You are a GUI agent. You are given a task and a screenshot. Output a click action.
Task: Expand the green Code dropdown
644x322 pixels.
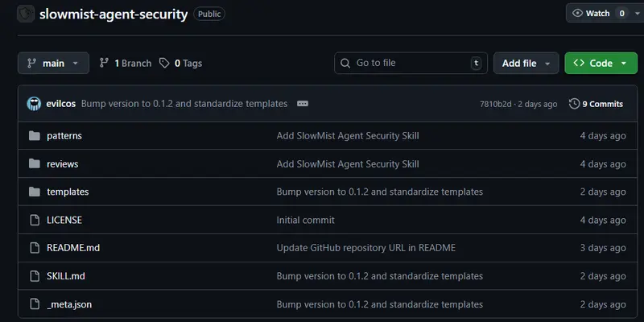coord(601,63)
